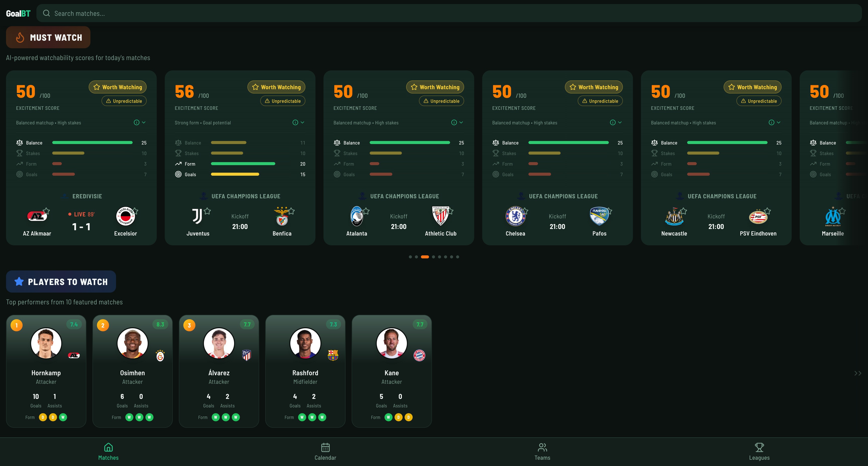Open the Teams tab

pos(542,452)
